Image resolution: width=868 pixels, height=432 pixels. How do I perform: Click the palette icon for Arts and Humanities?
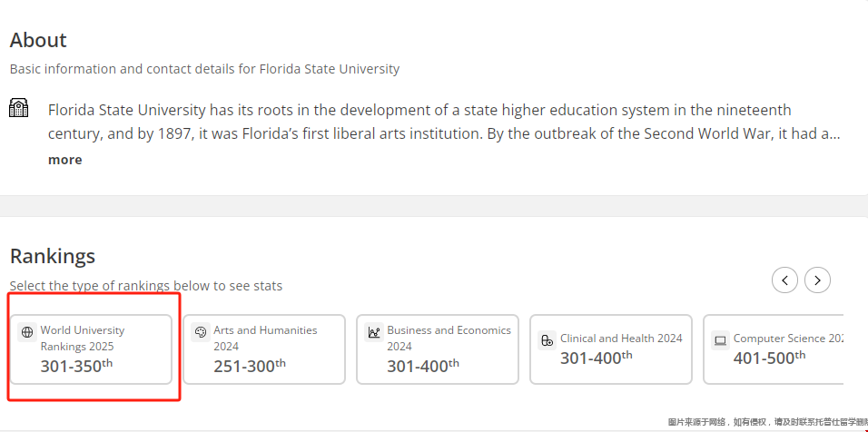tap(201, 332)
